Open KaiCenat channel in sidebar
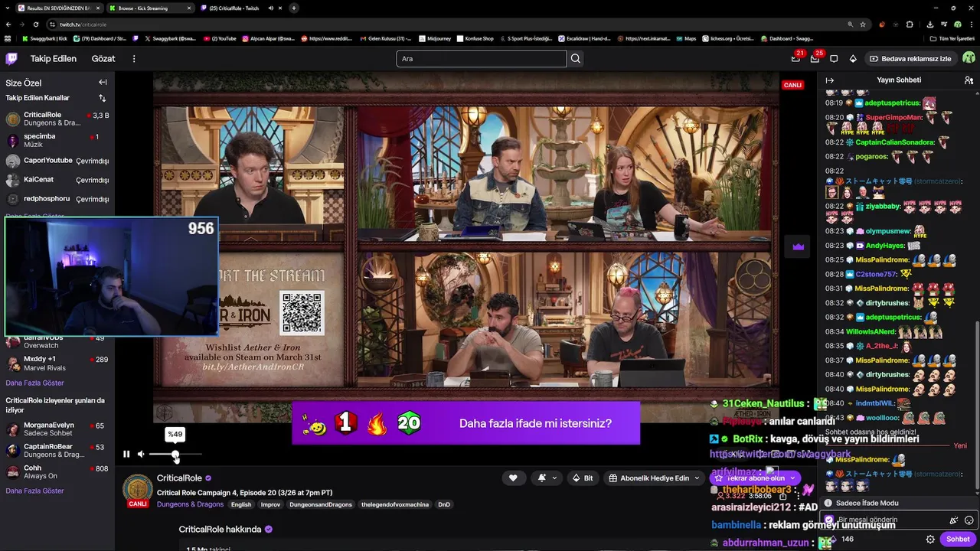This screenshot has width=980, height=551. pos(57,180)
